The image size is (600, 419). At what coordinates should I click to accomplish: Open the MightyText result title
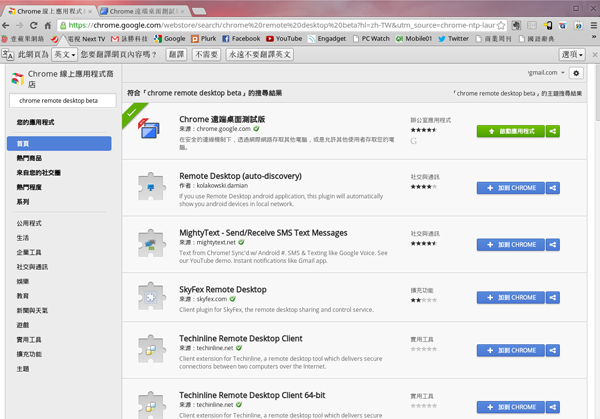click(263, 233)
